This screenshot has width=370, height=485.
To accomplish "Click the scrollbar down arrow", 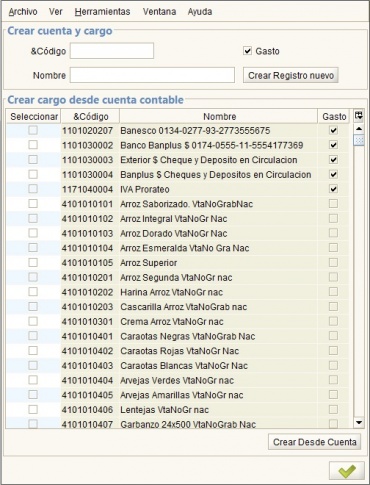I will (x=359, y=423).
